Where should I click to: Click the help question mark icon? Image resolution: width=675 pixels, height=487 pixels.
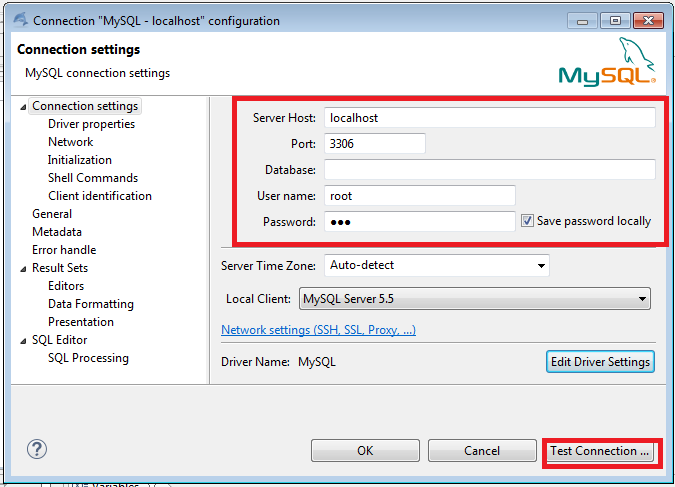tap(37, 450)
